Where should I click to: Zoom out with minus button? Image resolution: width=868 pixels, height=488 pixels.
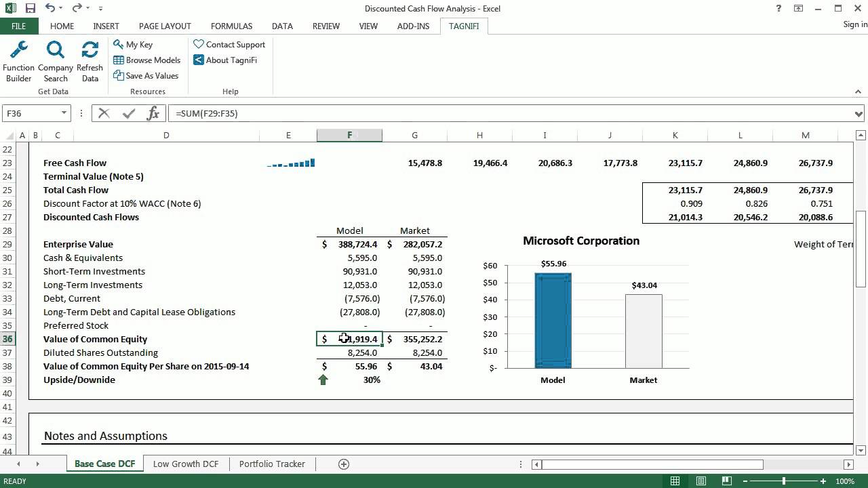coord(745,481)
